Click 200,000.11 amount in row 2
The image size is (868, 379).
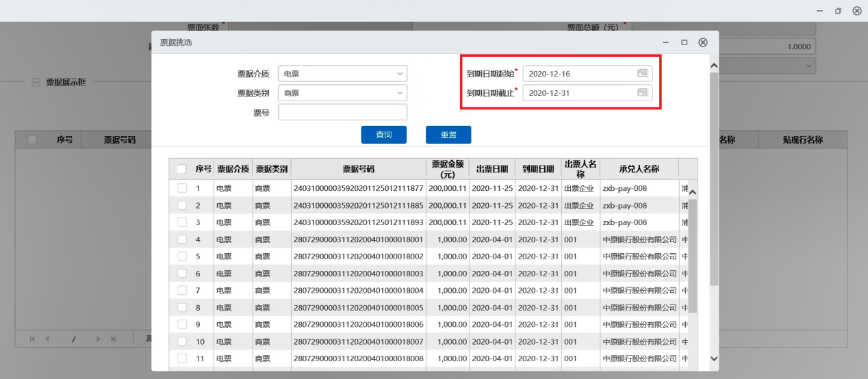pos(448,205)
